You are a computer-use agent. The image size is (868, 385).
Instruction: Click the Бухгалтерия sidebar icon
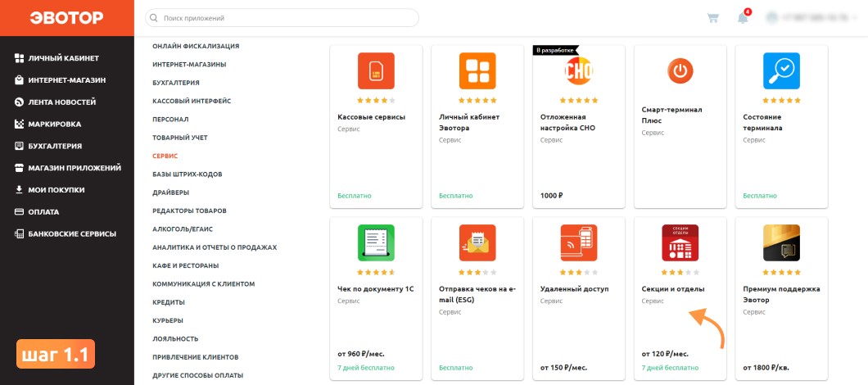coord(19,147)
